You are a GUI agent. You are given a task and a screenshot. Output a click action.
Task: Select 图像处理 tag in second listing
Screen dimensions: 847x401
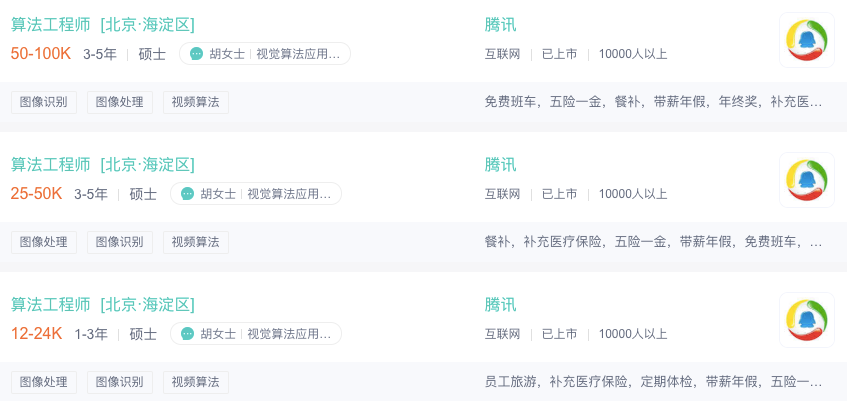click(x=44, y=242)
